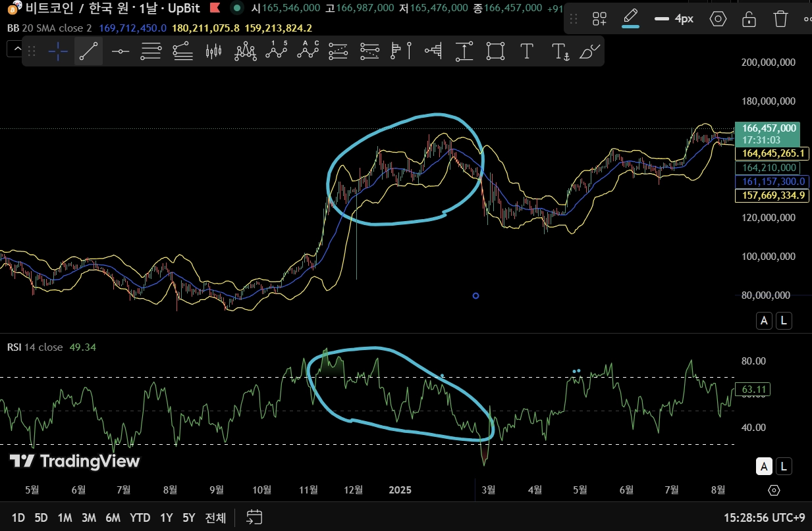This screenshot has width=812, height=531.
Task: Select the trend line drawing tool
Action: [89, 51]
